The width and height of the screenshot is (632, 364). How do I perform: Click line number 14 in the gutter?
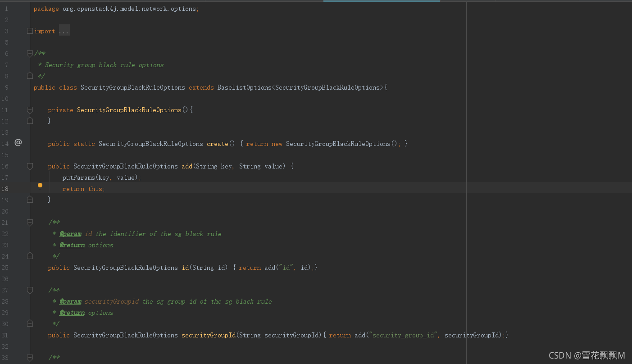5,144
